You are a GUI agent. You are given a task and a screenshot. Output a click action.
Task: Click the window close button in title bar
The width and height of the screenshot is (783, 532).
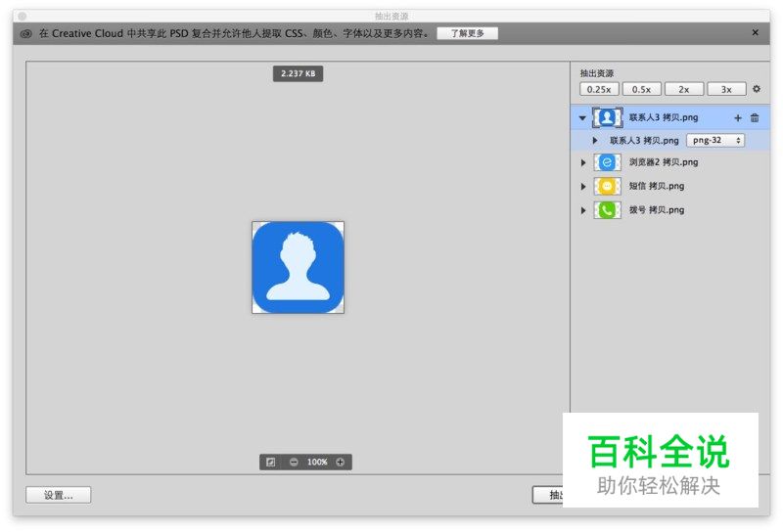pyautogui.click(x=22, y=17)
